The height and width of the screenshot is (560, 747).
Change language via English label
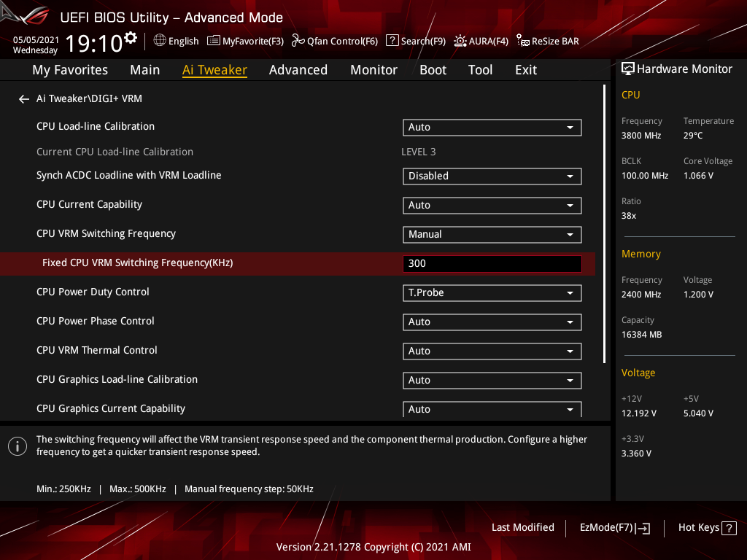(x=183, y=42)
